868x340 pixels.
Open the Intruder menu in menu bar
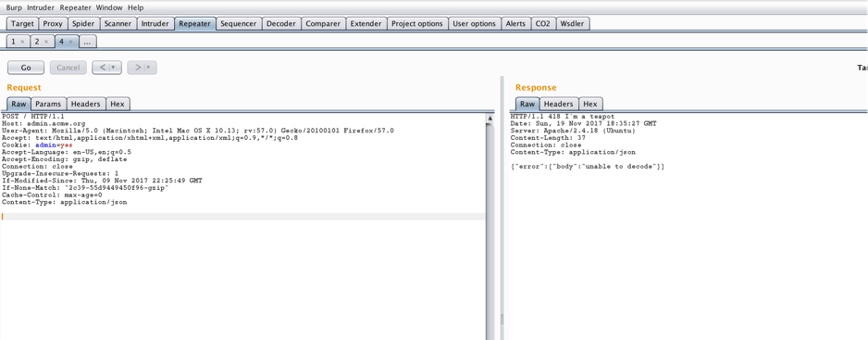click(x=41, y=7)
